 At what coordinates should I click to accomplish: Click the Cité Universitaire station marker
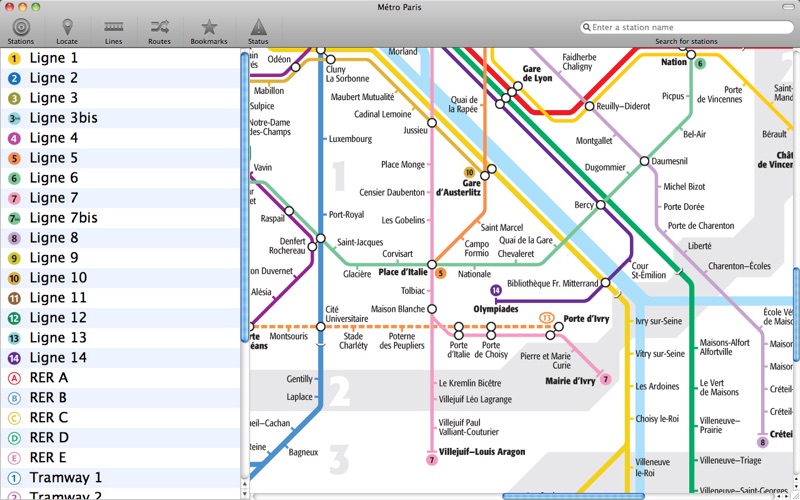pos(320,327)
